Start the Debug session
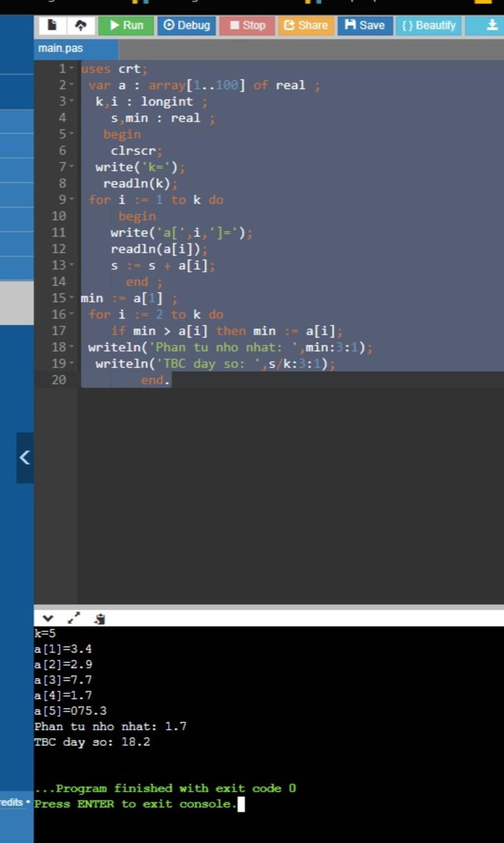 click(x=187, y=25)
